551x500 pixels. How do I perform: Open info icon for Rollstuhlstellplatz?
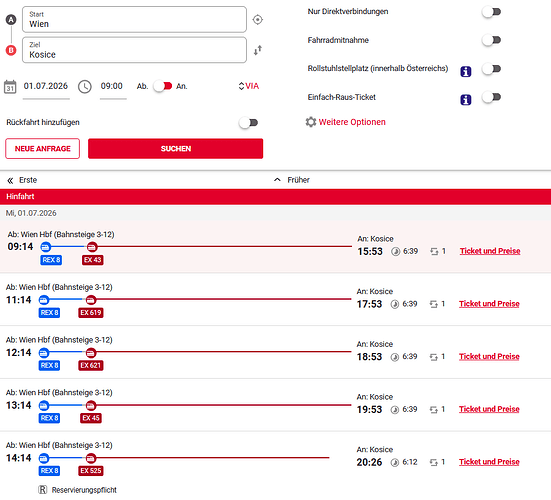click(x=466, y=72)
